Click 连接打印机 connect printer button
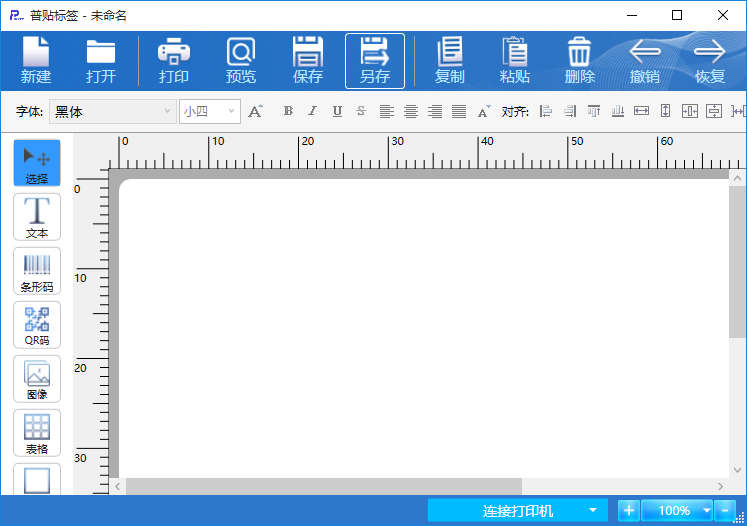747x526 pixels. [x=518, y=511]
